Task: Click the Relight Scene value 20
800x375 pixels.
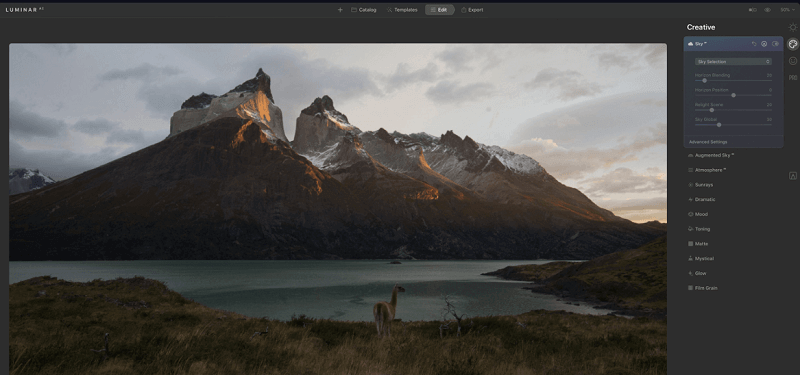Action: [769, 105]
